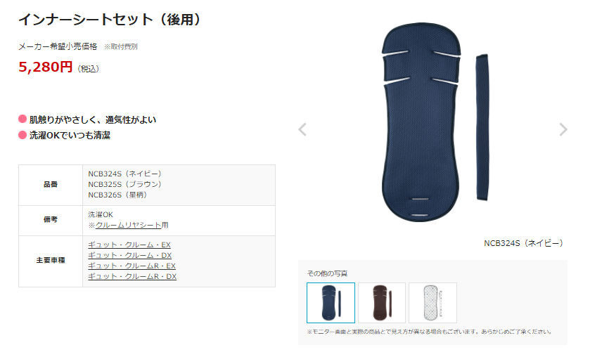Click the その他の写真 section label

click(327, 273)
